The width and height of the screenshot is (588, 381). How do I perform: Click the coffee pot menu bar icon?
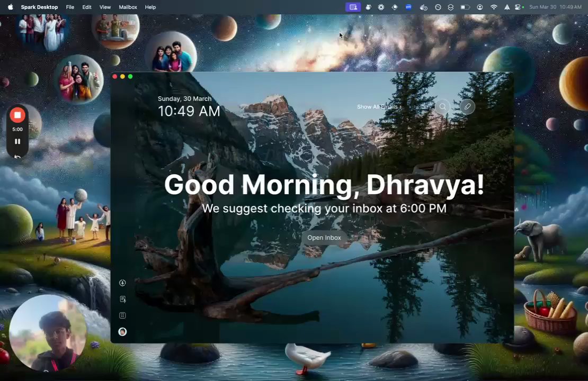368,7
